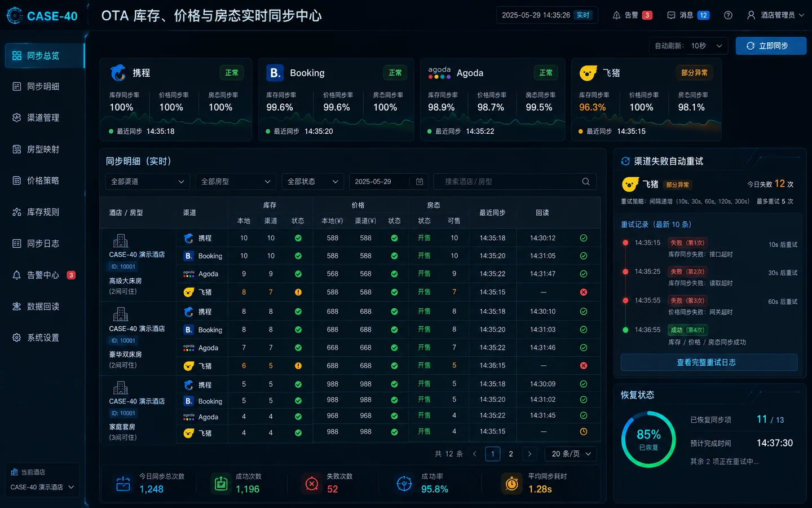The width and height of the screenshot is (812, 508).
Task: Open 房型映射 in the sidebar
Action: point(43,150)
